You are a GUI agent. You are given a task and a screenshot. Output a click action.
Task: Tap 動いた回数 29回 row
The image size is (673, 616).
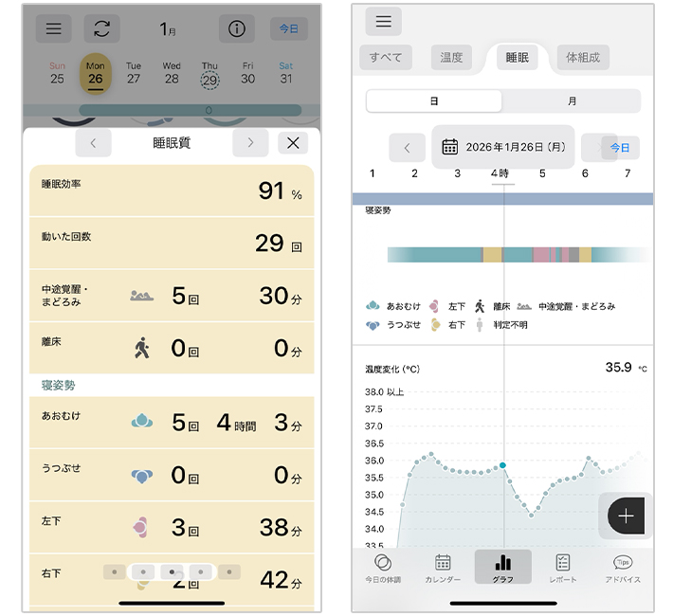[172, 244]
